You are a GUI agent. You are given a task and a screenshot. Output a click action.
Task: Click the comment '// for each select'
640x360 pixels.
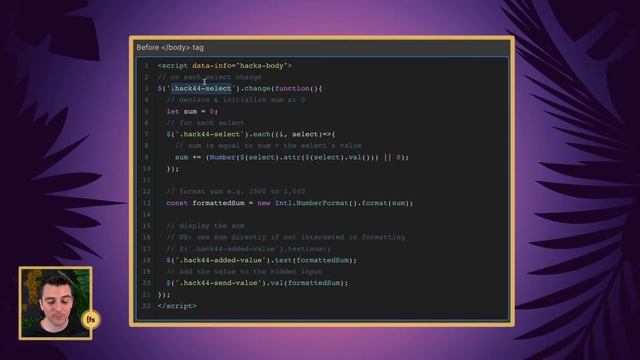coord(205,122)
